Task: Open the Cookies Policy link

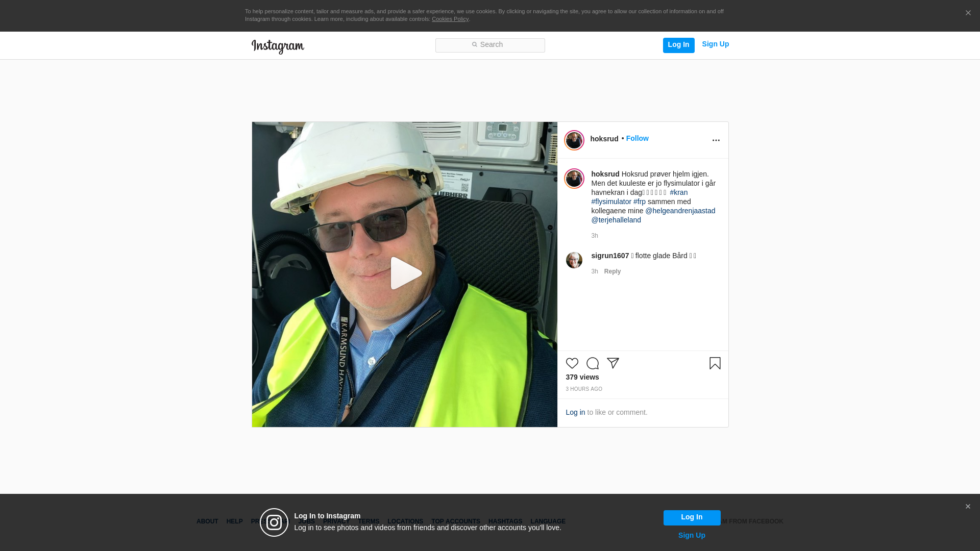Action: tap(450, 19)
